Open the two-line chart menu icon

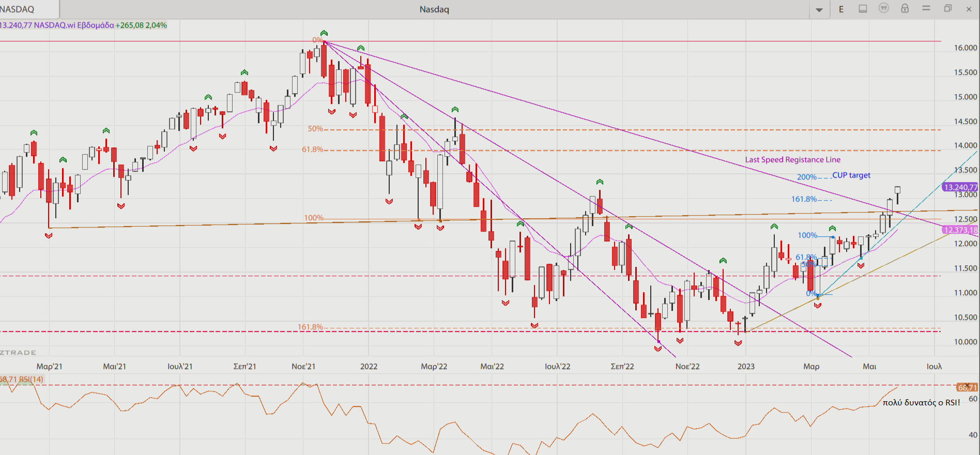926,8
